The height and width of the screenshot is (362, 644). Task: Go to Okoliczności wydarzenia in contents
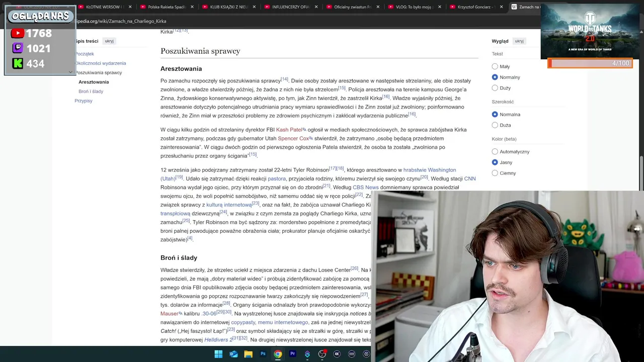tap(100, 63)
